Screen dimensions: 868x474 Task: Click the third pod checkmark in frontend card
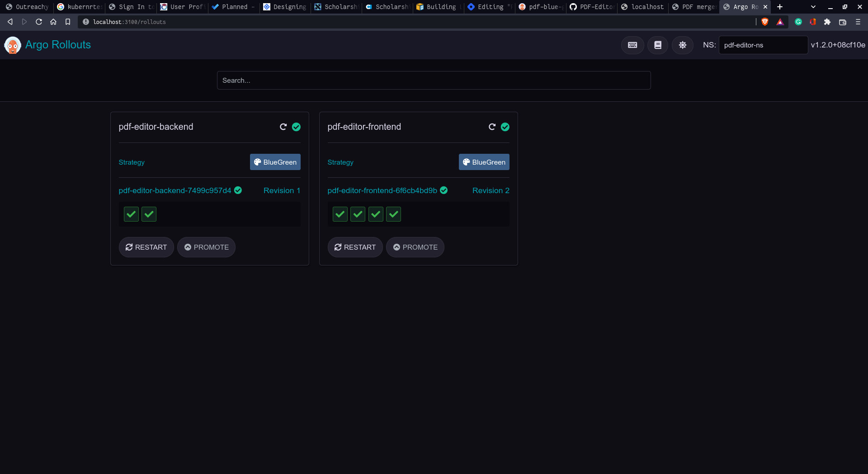376,214
